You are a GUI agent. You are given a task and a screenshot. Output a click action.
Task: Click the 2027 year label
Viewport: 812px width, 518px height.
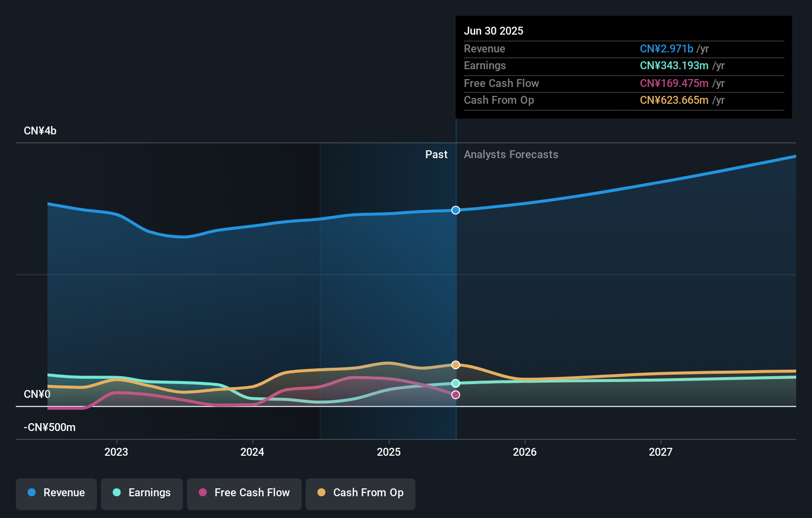(x=661, y=452)
